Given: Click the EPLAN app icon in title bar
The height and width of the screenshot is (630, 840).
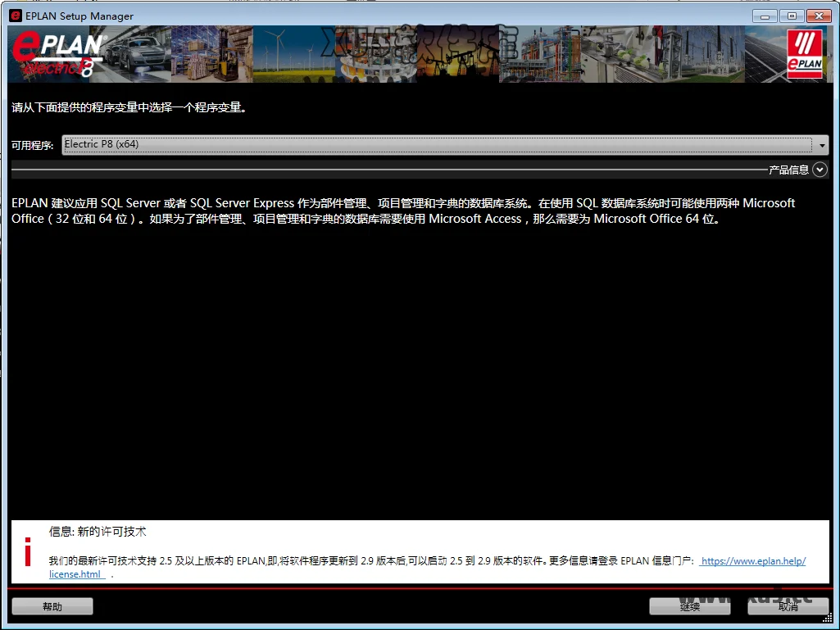Looking at the screenshot, I should pyautogui.click(x=16, y=16).
